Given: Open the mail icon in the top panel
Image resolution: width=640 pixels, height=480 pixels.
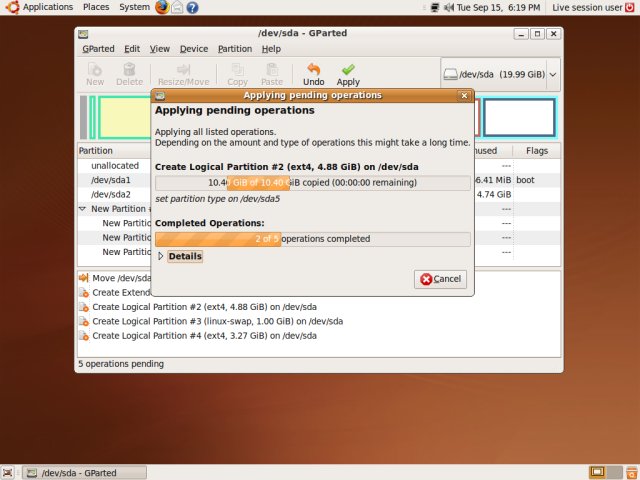Looking at the screenshot, I should [x=177, y=7].
